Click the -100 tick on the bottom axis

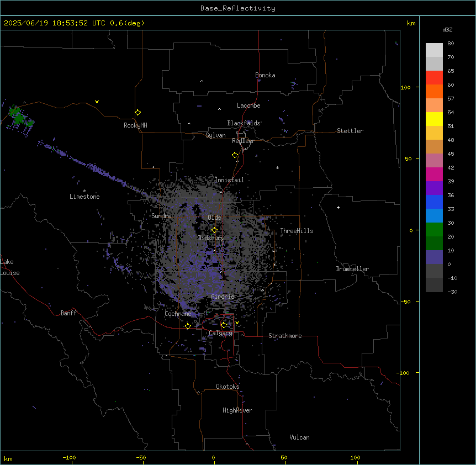(x=69, y=457)
